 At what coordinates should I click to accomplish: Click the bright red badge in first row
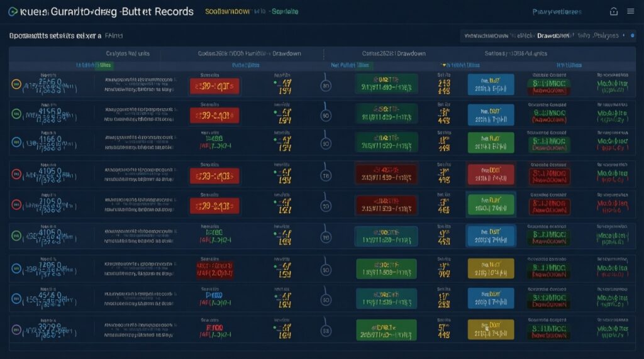coord(214,86)
